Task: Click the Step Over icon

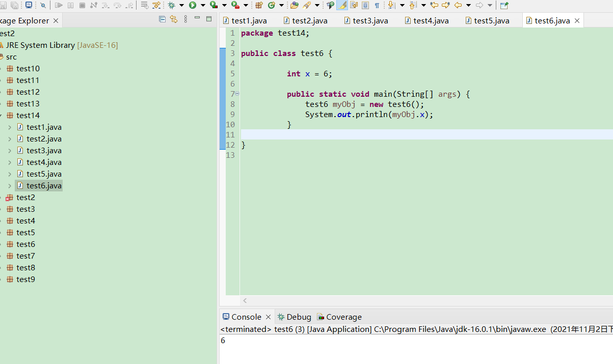Action: [117, 5]
